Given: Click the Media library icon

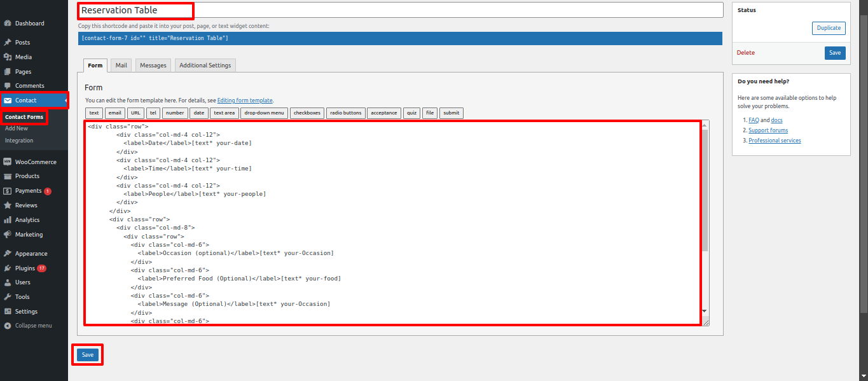Looking at the screenshot, I should coord(8,57).
